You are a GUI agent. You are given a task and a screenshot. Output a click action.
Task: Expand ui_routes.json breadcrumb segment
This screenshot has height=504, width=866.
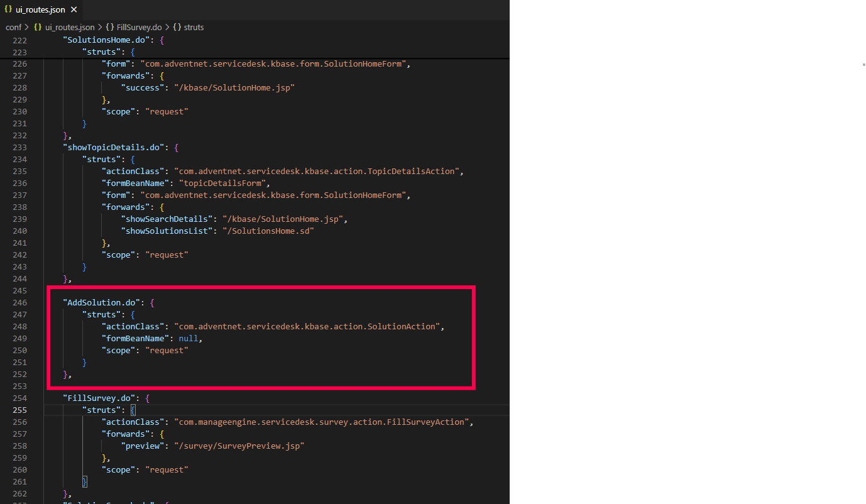click(x=69, y=28)
